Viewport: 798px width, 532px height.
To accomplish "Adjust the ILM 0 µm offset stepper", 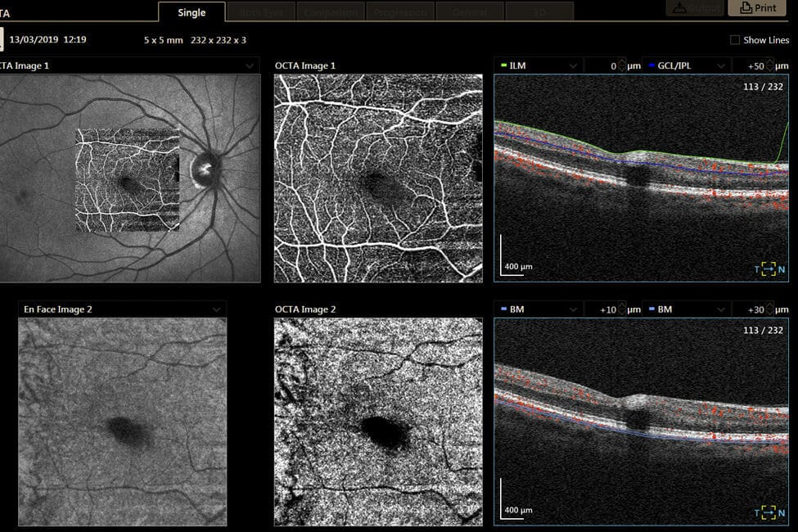I will (x=622, y=65).
